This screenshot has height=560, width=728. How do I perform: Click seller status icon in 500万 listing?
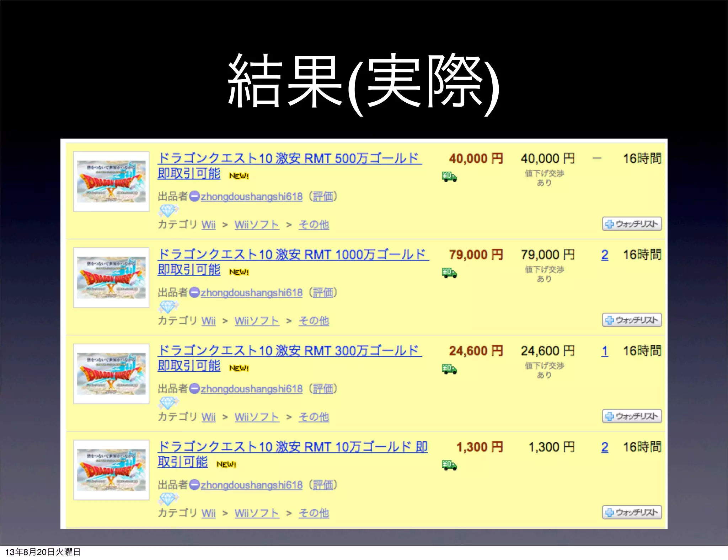click(x=194, y=196)
